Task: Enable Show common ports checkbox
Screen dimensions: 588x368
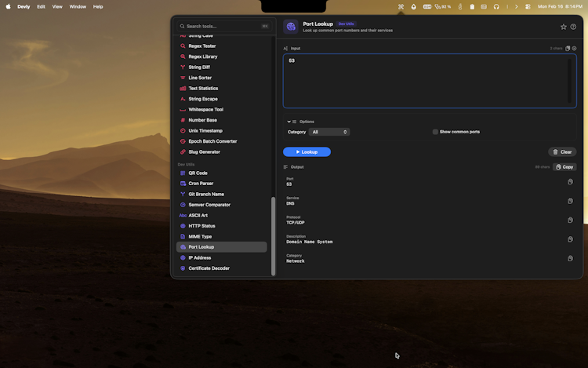Action: [x=435, y=132]
